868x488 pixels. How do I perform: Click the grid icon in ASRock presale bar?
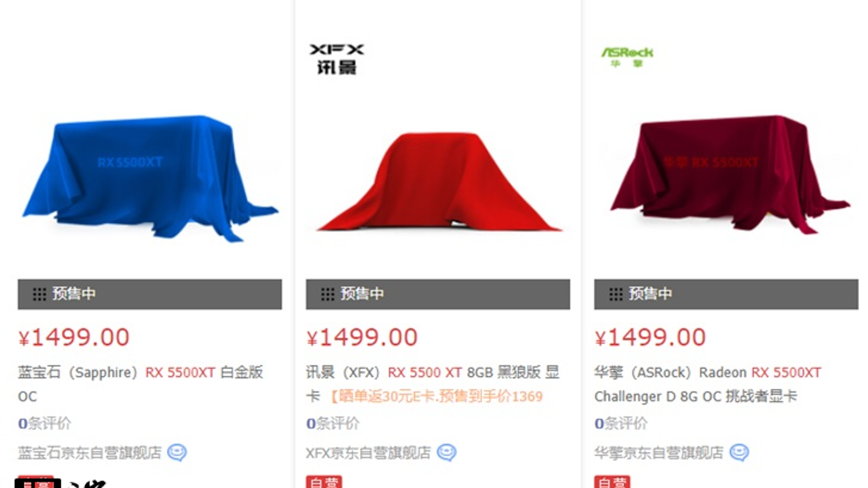click(x=616, y=294)
